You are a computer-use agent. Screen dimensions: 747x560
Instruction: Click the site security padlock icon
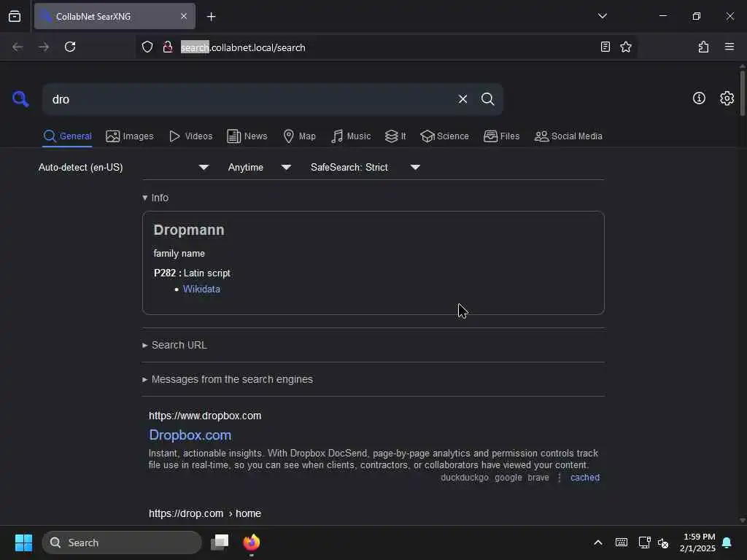tap(167, 47)
